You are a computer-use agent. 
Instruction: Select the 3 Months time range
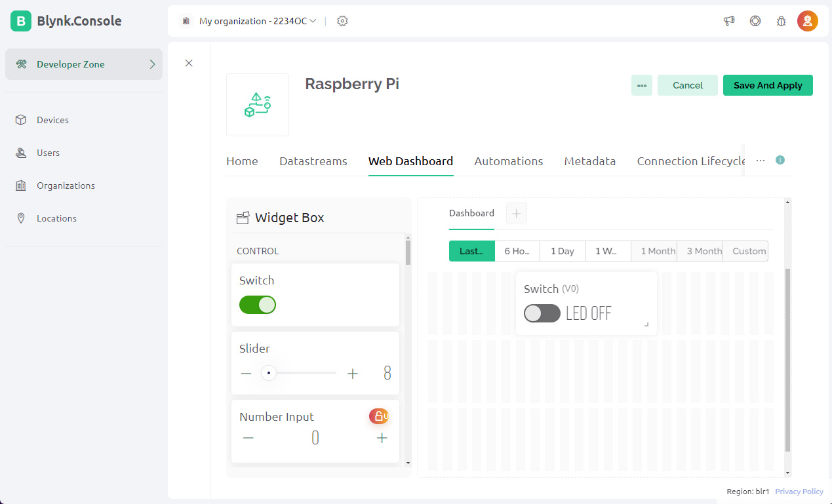coord(700,251)
